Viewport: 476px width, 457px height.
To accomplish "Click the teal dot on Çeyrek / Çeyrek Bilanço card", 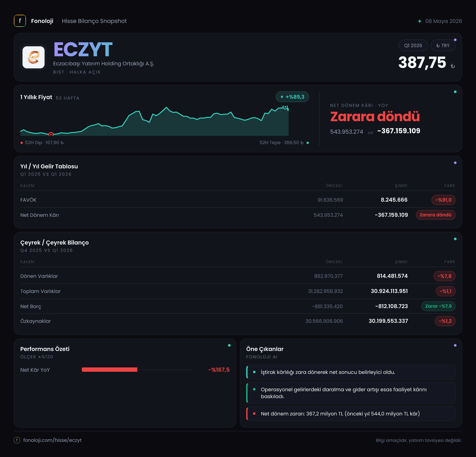I will pos(455,239).
